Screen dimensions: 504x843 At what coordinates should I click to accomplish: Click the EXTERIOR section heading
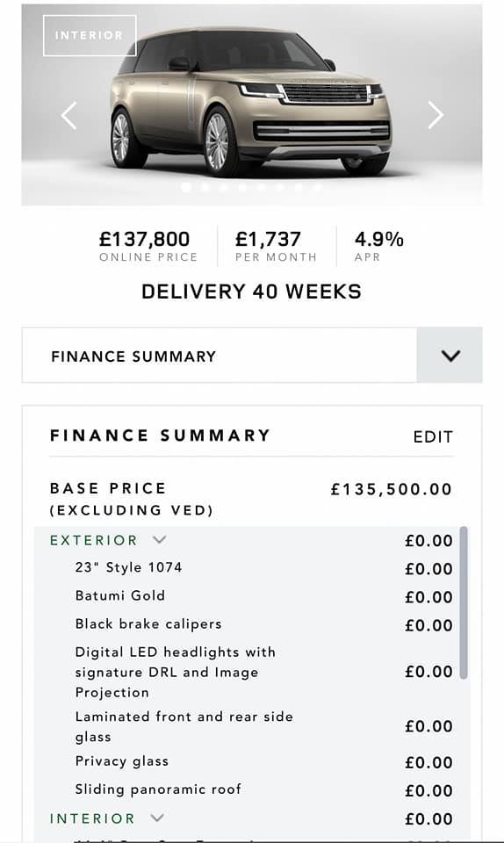[x=93, y=540]
